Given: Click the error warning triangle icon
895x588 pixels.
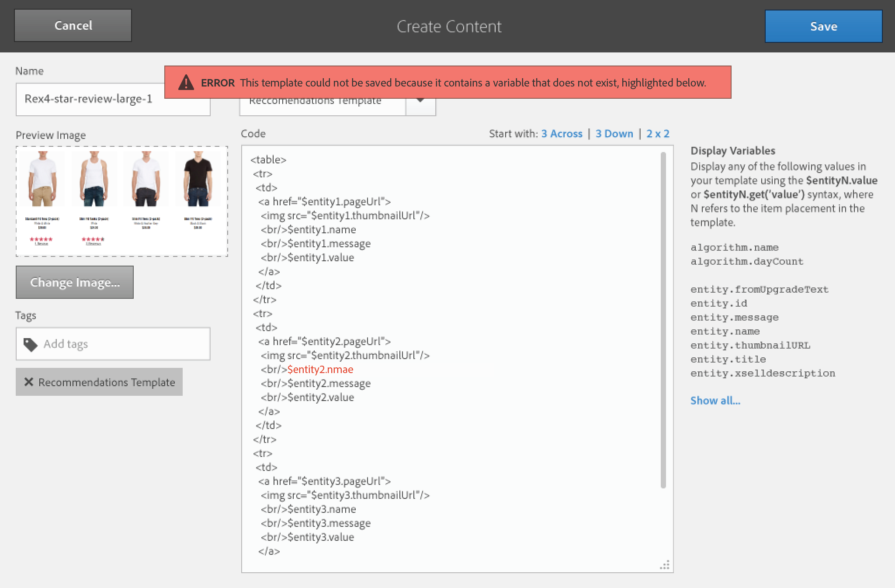Looking at the screenshot, I should tap(186, 82).
